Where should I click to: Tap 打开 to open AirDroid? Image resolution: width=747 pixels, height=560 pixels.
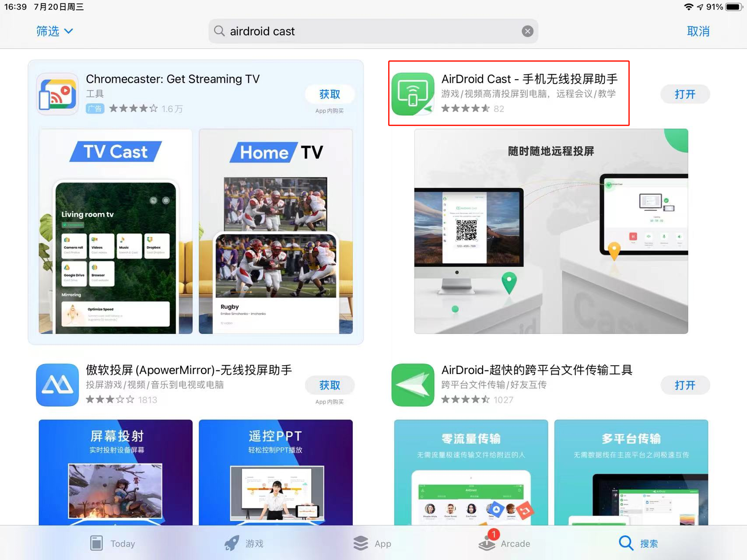[x=685, y=385]
